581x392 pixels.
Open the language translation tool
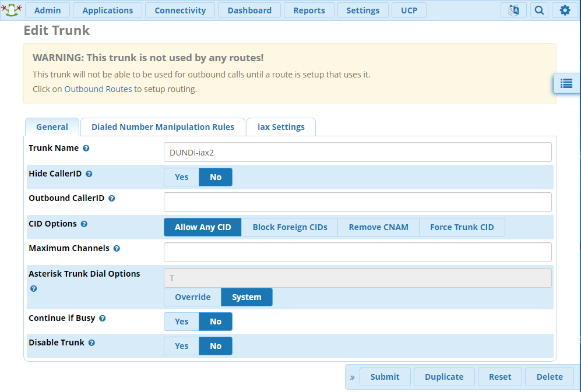[513, 10]
